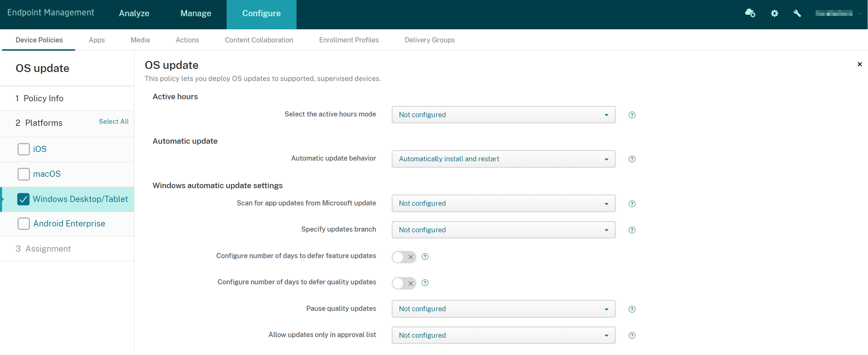The image size is (868, 355).
Task: Show help for defer feature updates
Action: [x=425, y=257]
